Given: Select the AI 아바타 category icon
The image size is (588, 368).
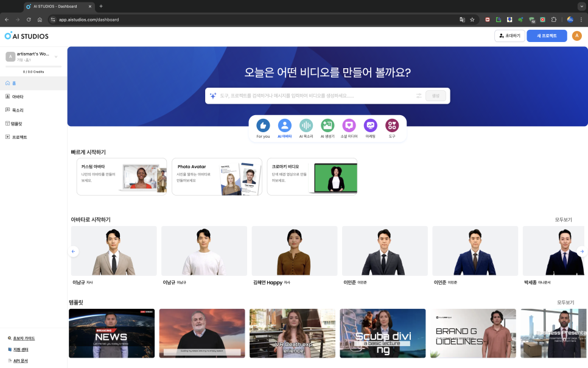Looking at the screenshot, I should pos(285,126).
